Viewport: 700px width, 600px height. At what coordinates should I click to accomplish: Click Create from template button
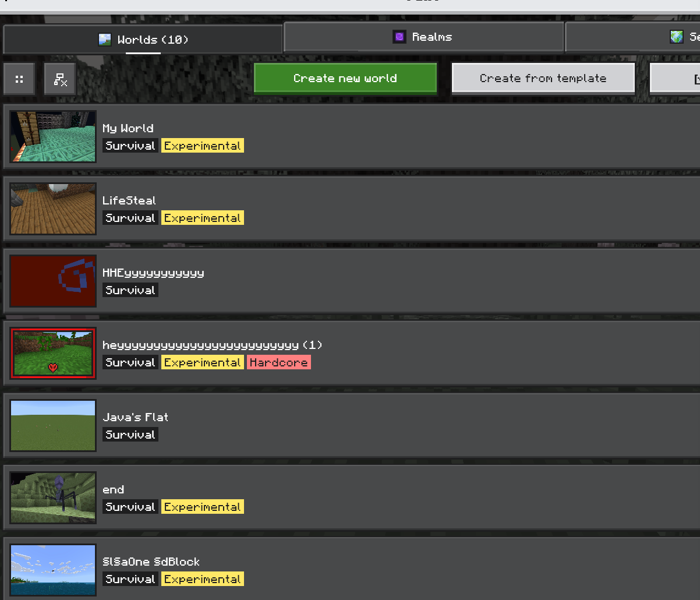(x=543, y=78)
